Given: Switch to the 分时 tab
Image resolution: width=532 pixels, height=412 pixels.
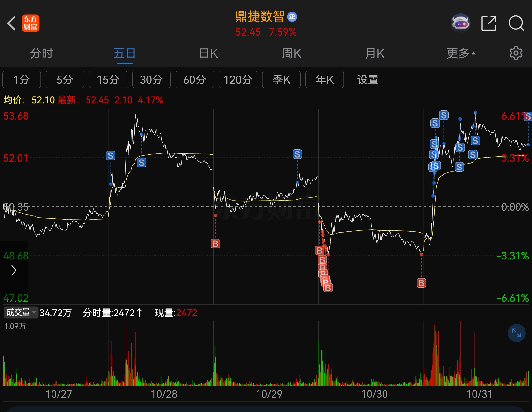Looking at the screenshot, I should [x=41, y=53].
